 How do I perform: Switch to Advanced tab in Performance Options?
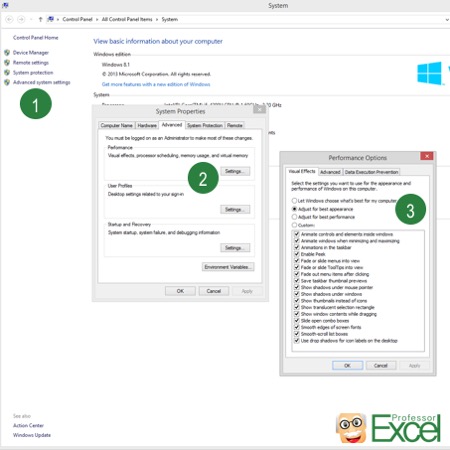pos(330,172)
